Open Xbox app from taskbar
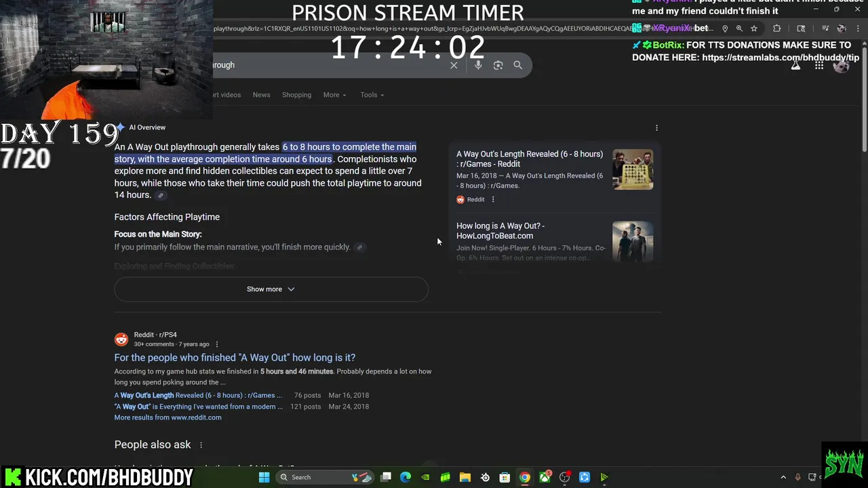 (x=545, y=477)
